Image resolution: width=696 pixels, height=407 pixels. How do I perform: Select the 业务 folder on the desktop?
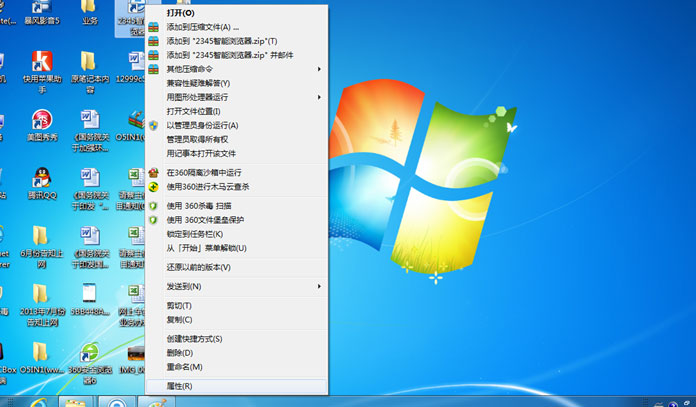pyautogui.click(x=89, y=12)
